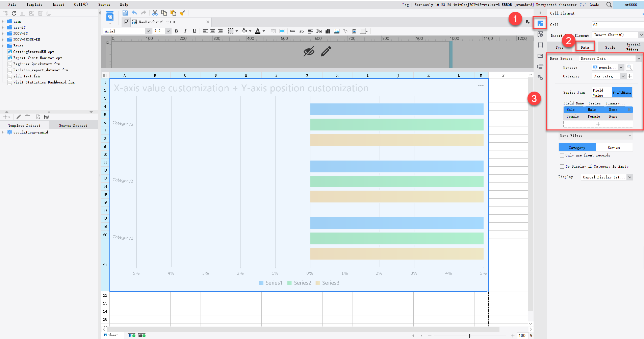Switch to Server Dataset list
644x339 pixels.
coord(73,125)
